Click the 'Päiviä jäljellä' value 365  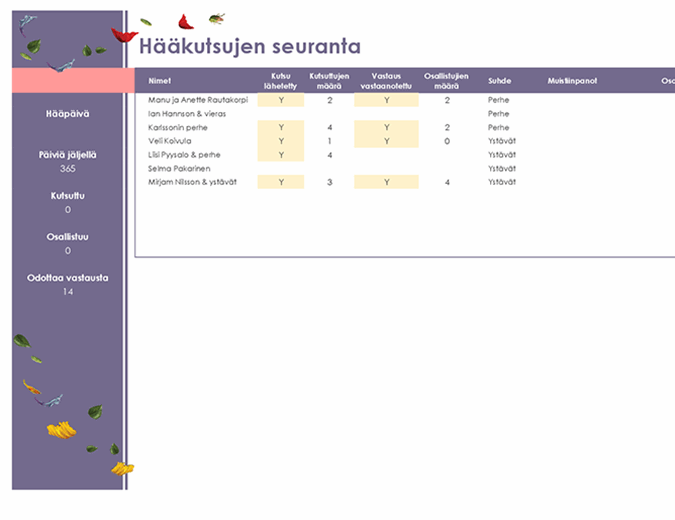(x=68, y=169)
